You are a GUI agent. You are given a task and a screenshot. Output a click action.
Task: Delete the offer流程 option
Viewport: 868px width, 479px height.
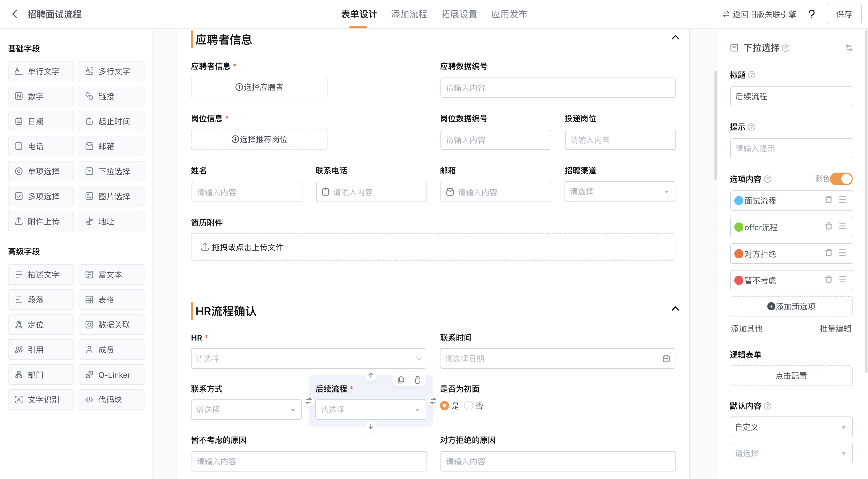pyautogui.click(x=828, y=226)
